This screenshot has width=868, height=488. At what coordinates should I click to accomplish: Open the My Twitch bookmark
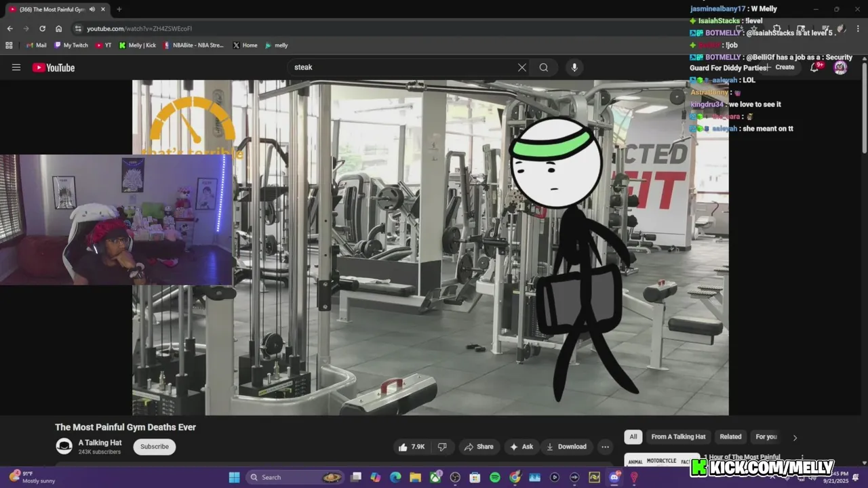pos(71,45)
